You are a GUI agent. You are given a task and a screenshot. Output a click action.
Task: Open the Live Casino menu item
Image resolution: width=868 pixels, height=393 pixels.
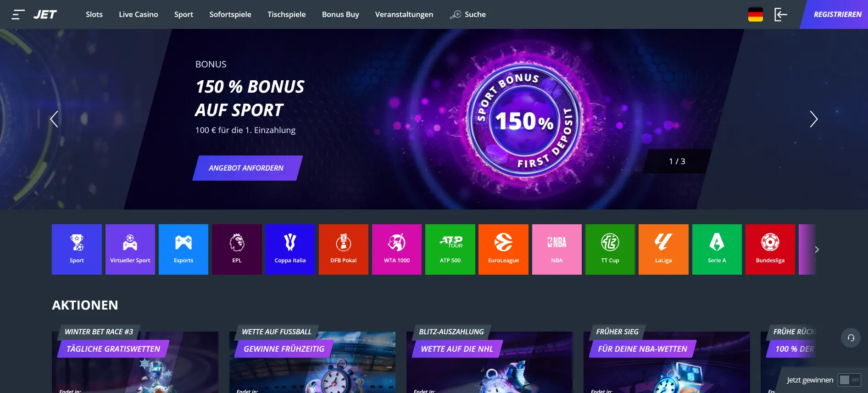139,15
